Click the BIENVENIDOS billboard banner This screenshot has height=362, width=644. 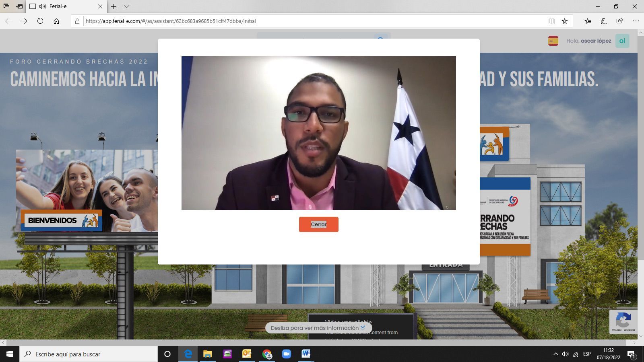[61, 220]
